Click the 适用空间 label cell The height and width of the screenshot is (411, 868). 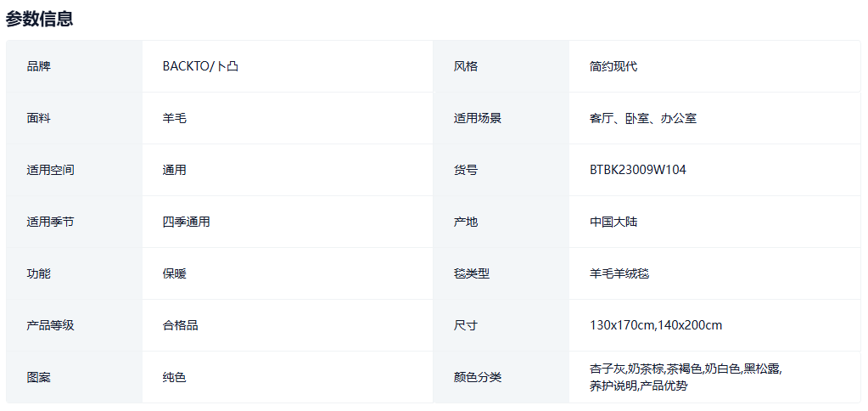51,170
